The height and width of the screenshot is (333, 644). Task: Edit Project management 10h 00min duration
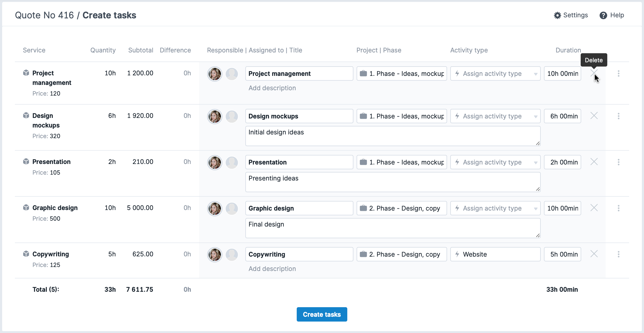tap(563, 73)
